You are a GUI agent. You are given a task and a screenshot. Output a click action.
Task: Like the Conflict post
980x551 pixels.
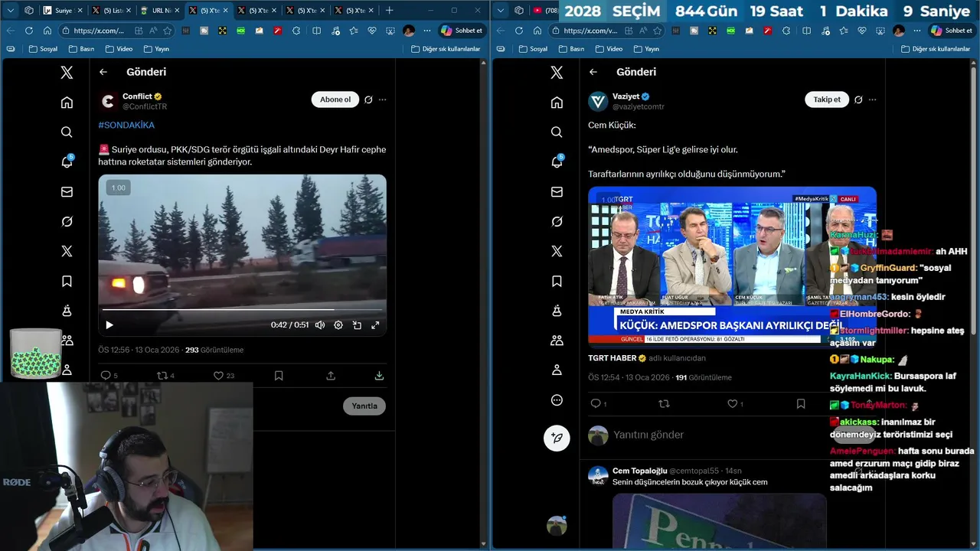click(x=218, y=376)
